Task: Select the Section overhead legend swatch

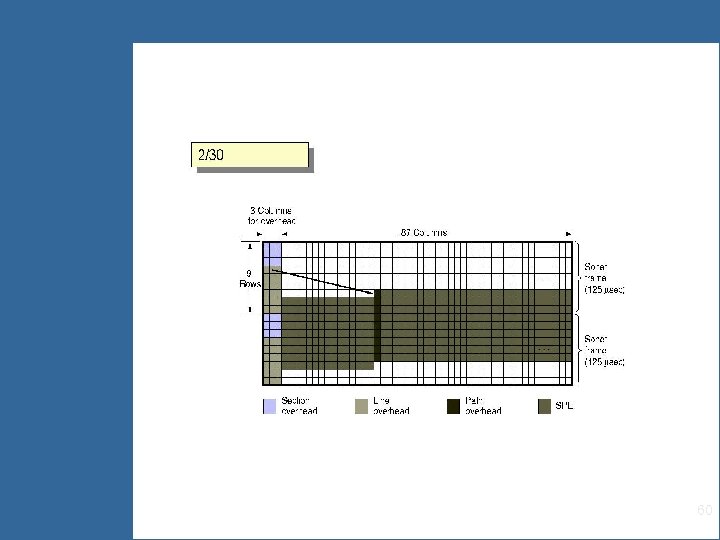Action: click(x=270, y=406)
